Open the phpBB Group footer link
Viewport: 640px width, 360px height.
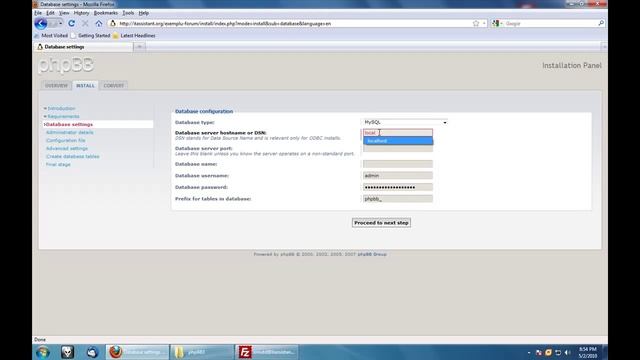tap(372, 254)
